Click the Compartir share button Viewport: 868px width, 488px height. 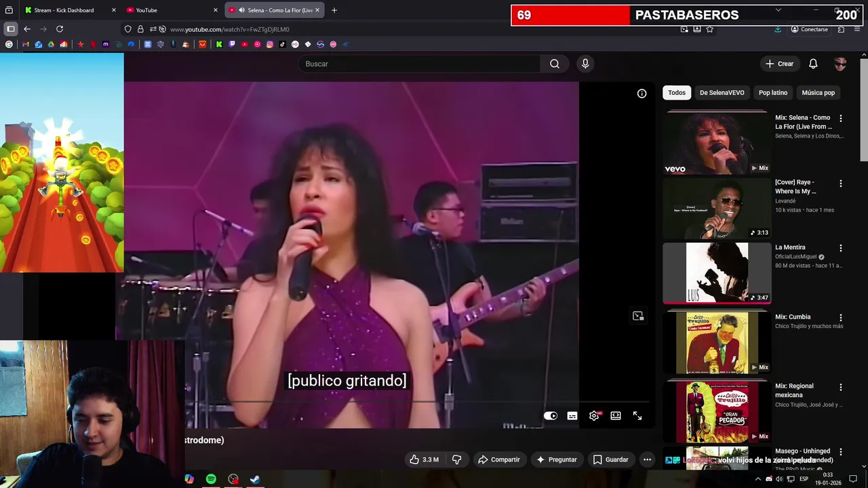[498, 460]
